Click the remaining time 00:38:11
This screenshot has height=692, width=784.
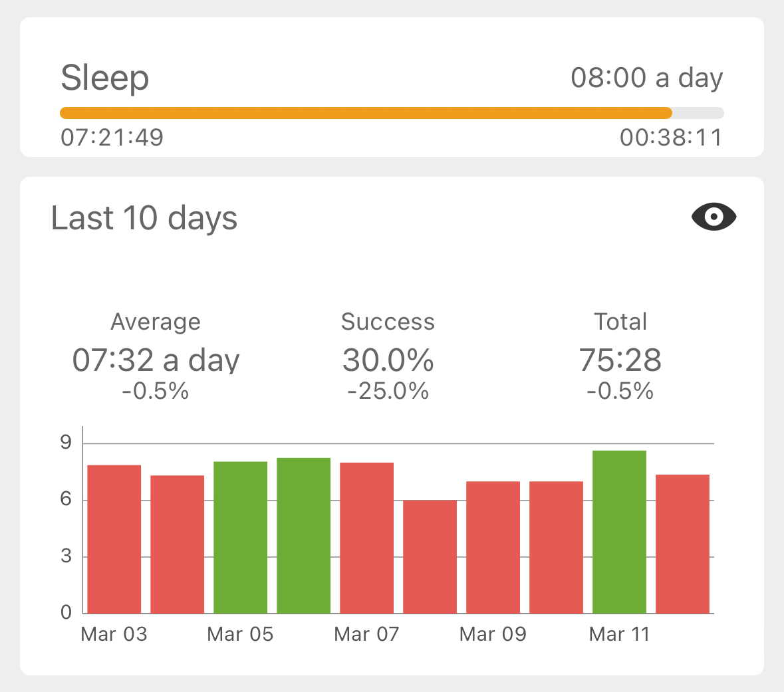tap(670, 138)
